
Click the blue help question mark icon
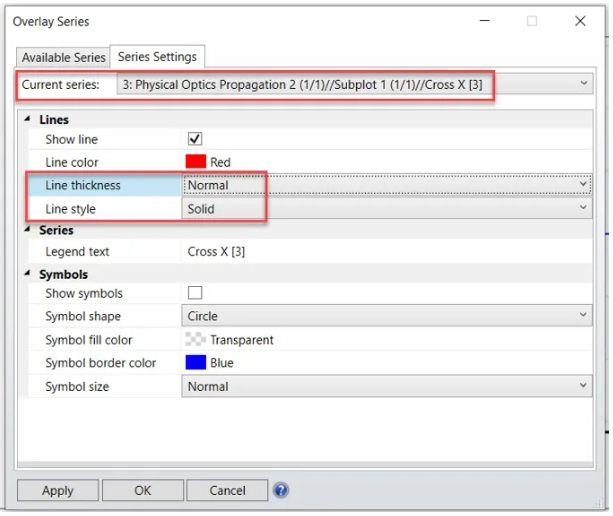tap(281, 490)
